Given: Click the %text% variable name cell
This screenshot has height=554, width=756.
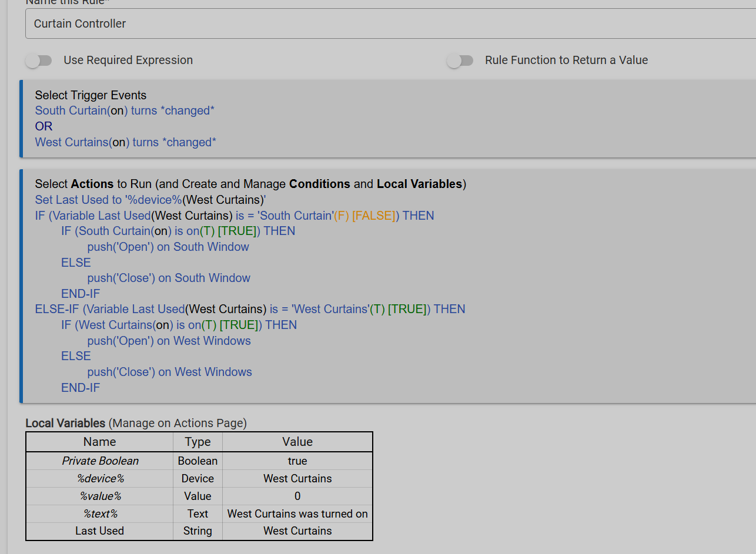Looking at the screenshot, I should [x=100, y=514].
